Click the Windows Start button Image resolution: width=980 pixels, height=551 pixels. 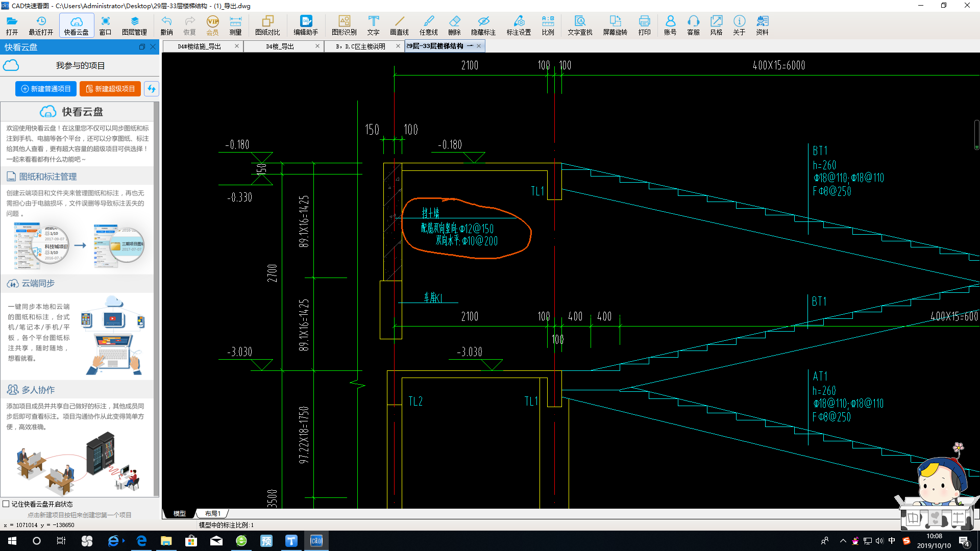coord(12,541)
